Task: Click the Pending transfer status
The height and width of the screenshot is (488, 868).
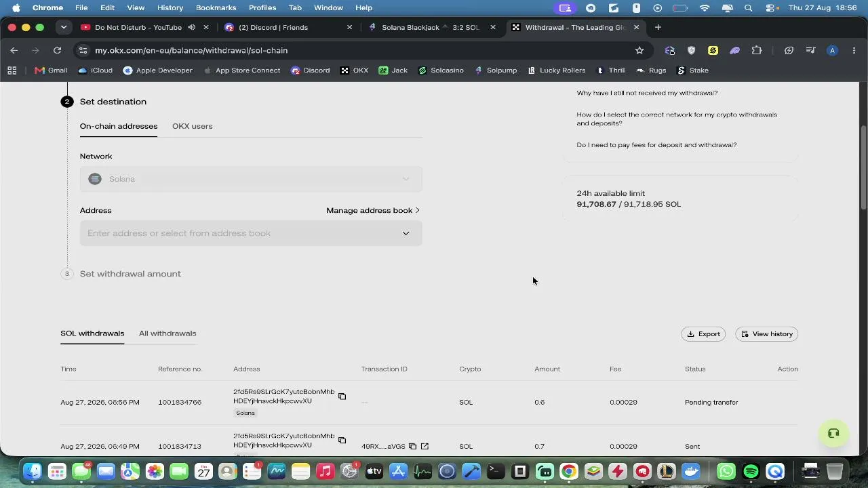Action: click(x=711, y=402)
